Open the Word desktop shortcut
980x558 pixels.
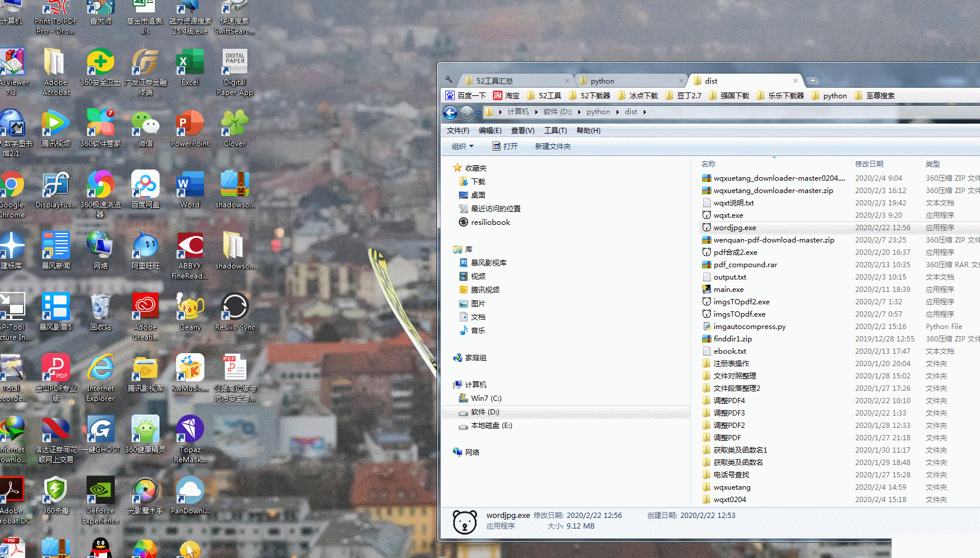(190, 190)
